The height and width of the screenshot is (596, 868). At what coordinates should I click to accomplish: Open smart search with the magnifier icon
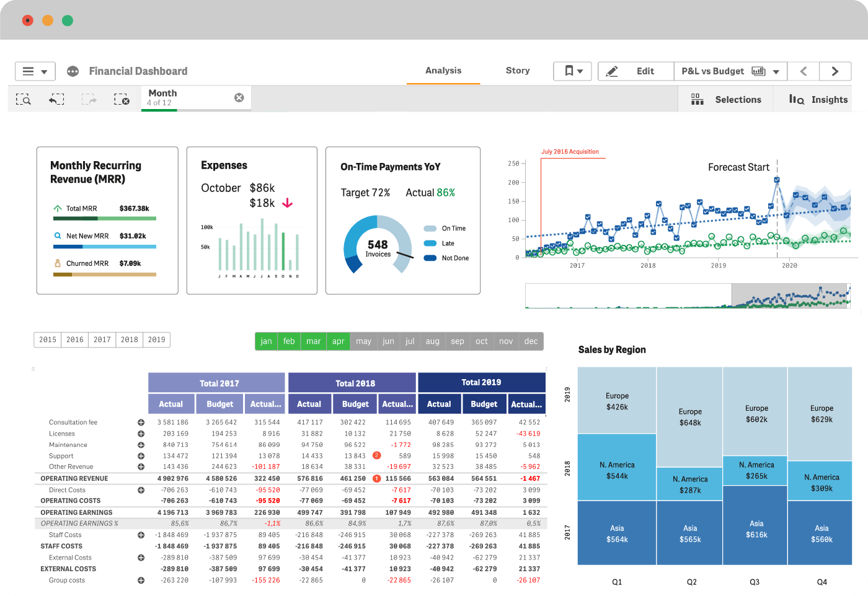point(24,99)
